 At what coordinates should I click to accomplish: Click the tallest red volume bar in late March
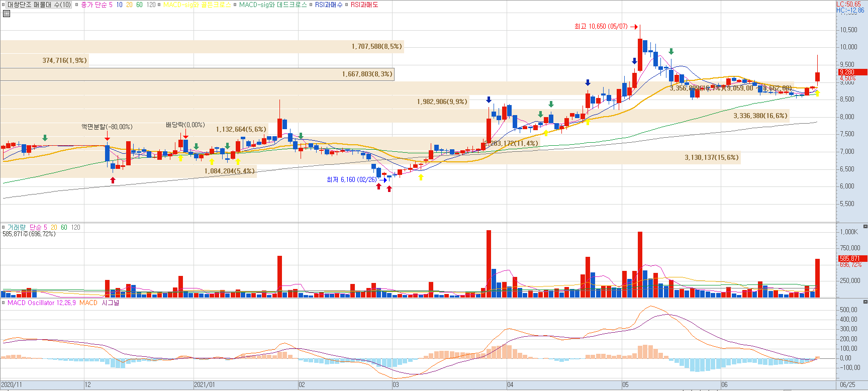coord(489,264)
